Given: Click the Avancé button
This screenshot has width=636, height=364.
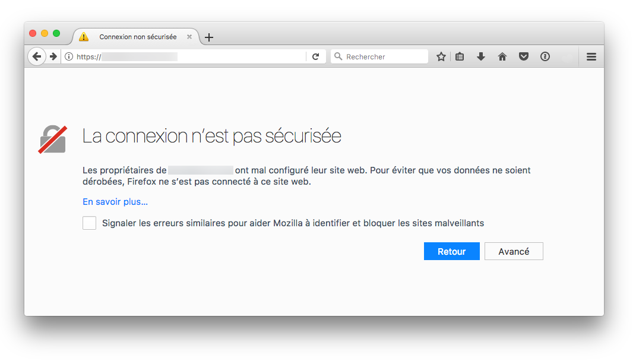Looking at the screenshot, I should click(514, 251).
